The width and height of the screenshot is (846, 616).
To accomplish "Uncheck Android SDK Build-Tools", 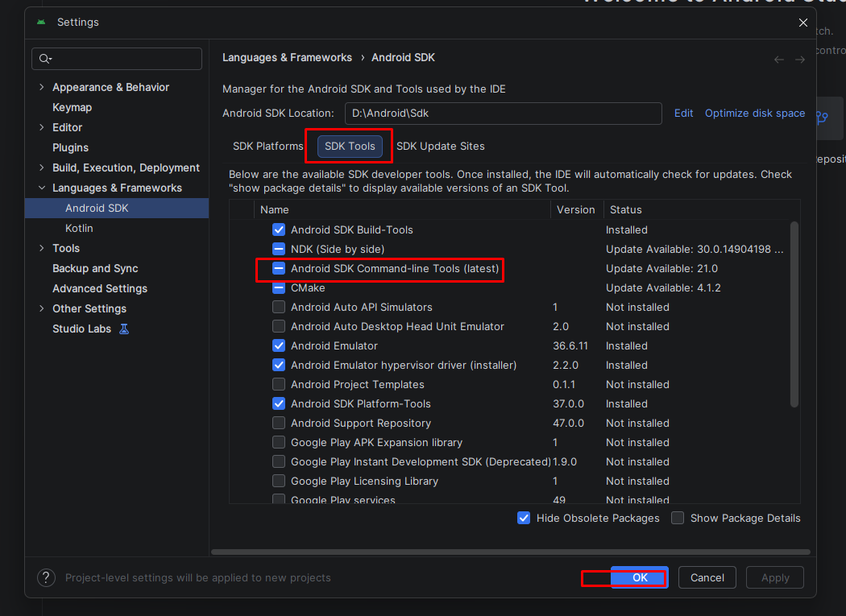I will (279, 229).
